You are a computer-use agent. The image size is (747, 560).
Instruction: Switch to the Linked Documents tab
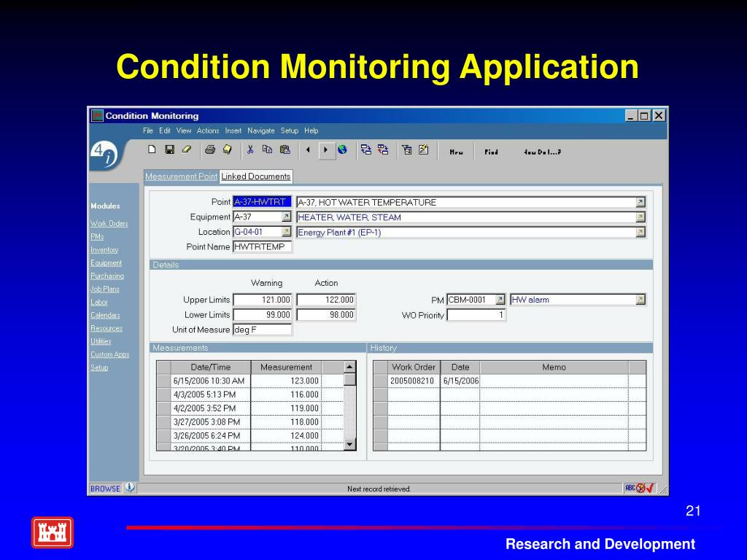pyautogui.click(x=256, y=176)
